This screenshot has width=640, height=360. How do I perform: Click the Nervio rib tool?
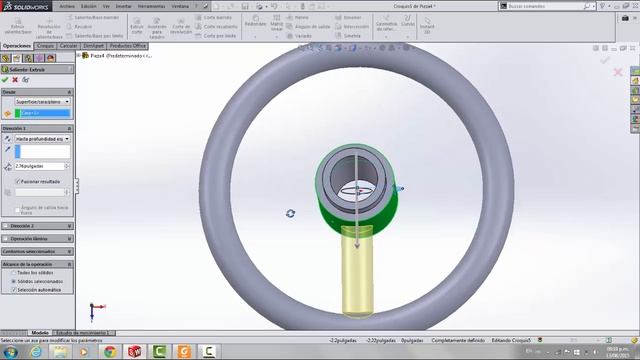[298, 18]
